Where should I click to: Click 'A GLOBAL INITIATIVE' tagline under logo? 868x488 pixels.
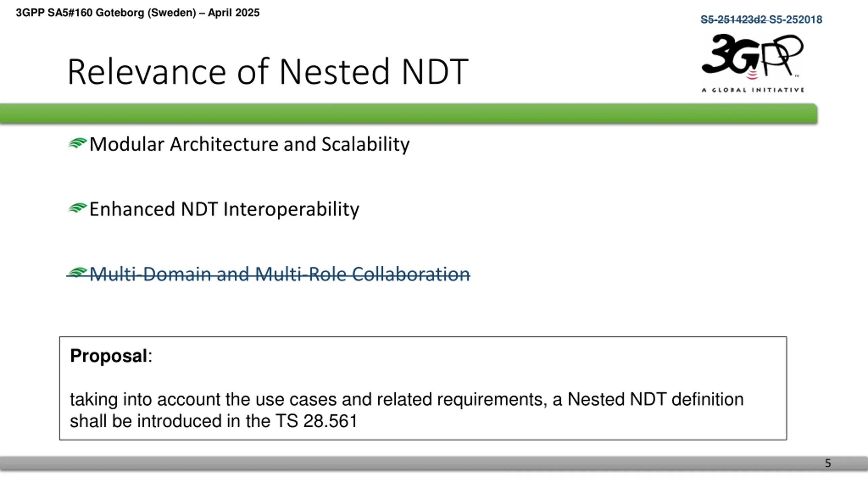[753, 90]
